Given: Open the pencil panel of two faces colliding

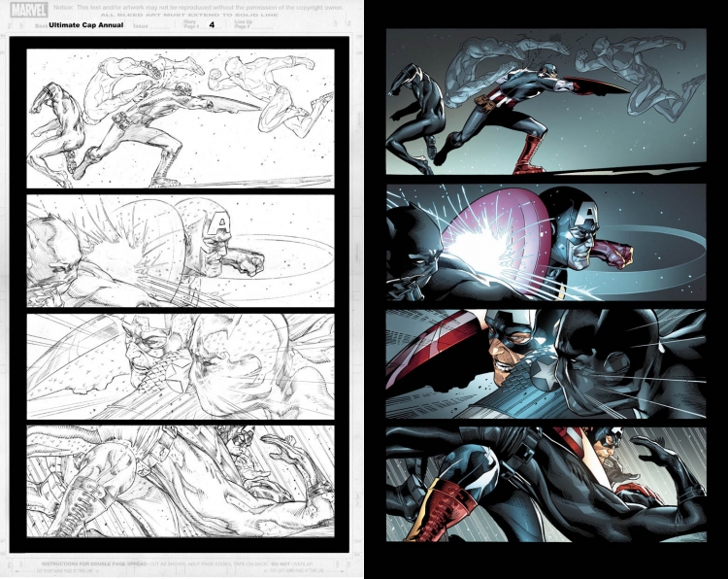Looking at the screenshot, I should 181,366.
